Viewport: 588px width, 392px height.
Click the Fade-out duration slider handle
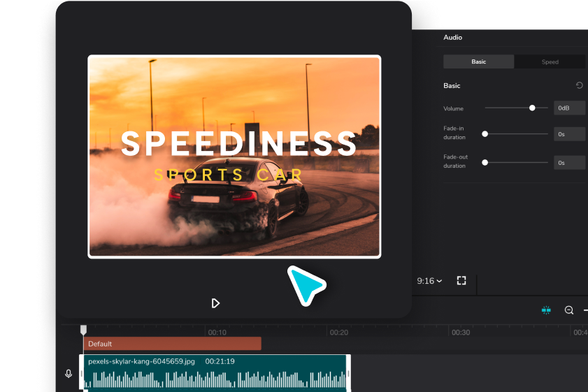485,162
